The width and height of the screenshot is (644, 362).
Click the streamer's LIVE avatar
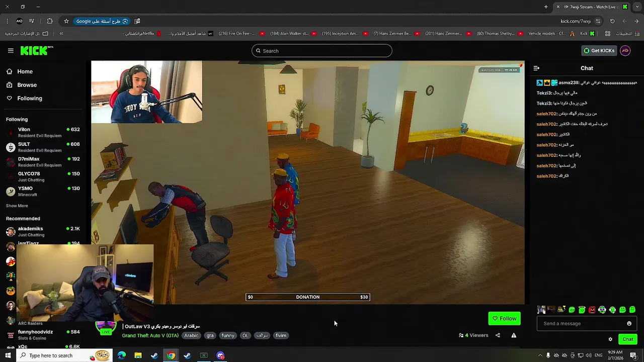[x=106, y=328]
